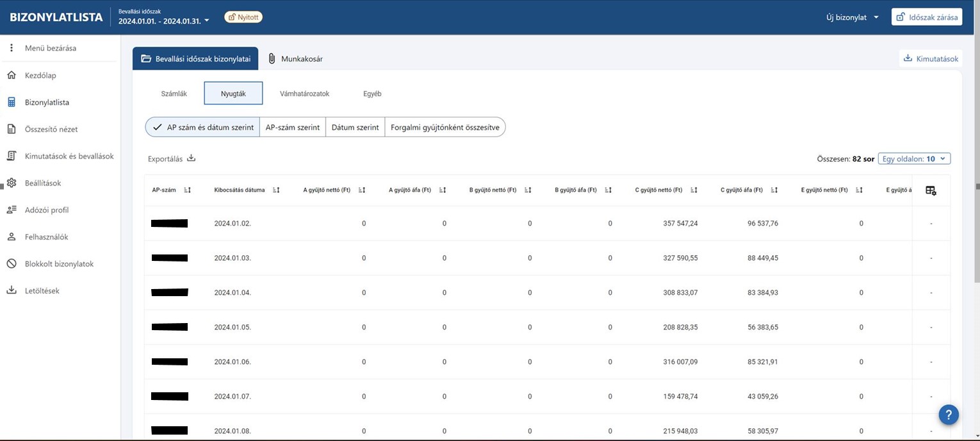Viewport: 980px width, 441px height.
Task: Open table column settings icon
Action: click(x=931, y=190)
